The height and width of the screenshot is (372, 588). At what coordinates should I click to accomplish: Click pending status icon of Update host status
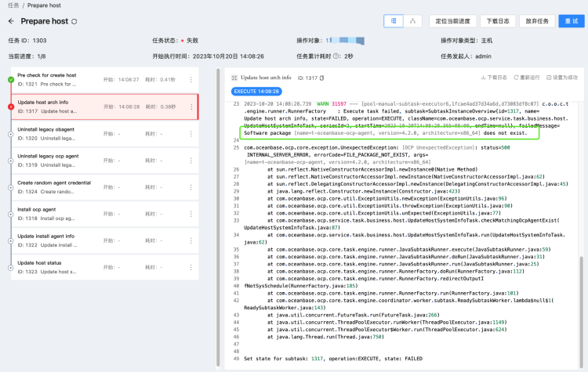point(11,268)
